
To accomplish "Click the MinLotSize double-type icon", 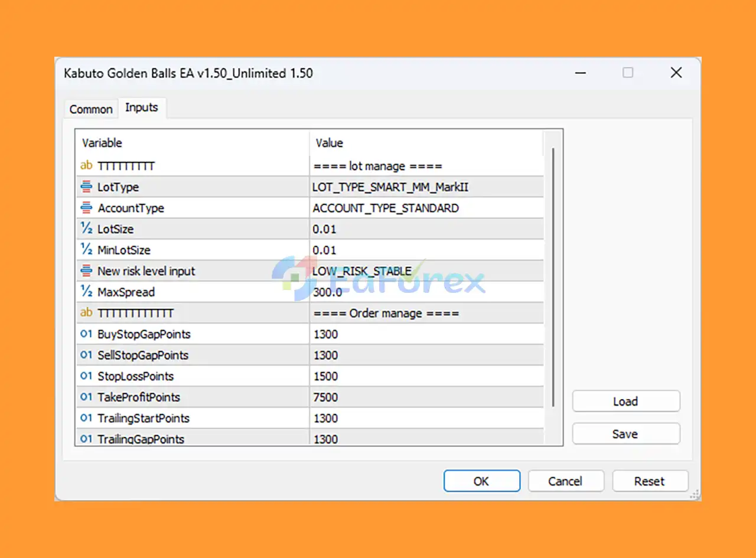I will (x=86, y=250).
